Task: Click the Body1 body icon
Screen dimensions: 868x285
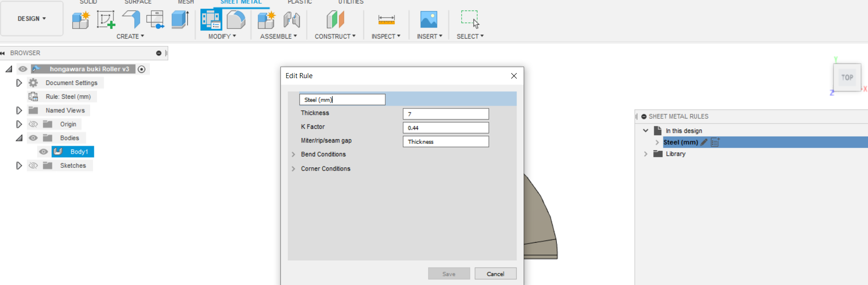Action: pos(58,152)
